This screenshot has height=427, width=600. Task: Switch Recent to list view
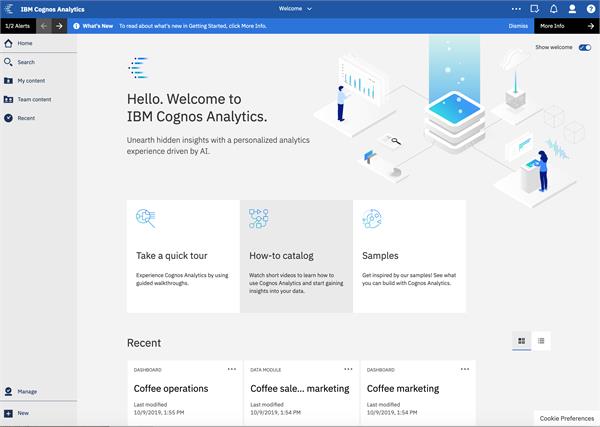(x=541, y=341)
